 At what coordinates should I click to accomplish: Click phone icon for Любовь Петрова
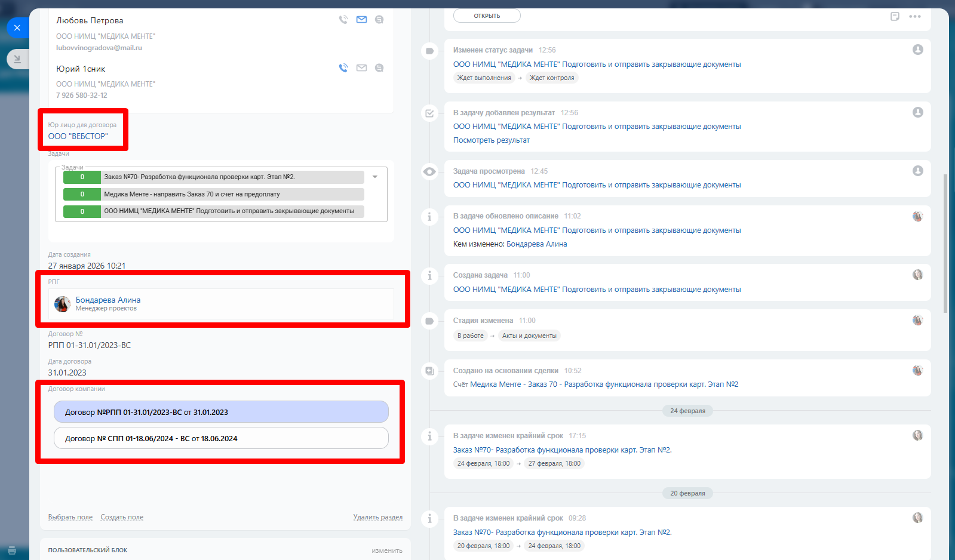(343, 20)
